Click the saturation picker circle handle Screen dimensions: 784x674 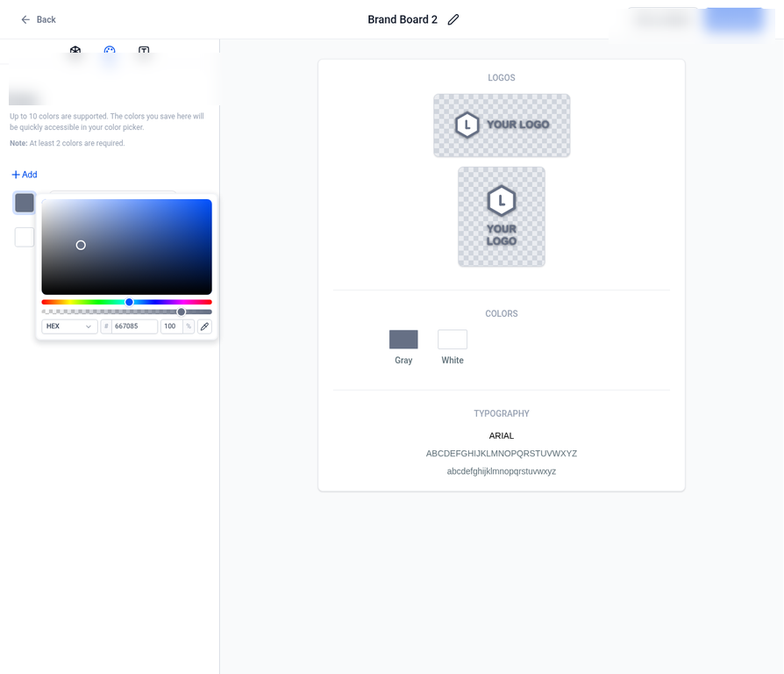tap(81, 245)
